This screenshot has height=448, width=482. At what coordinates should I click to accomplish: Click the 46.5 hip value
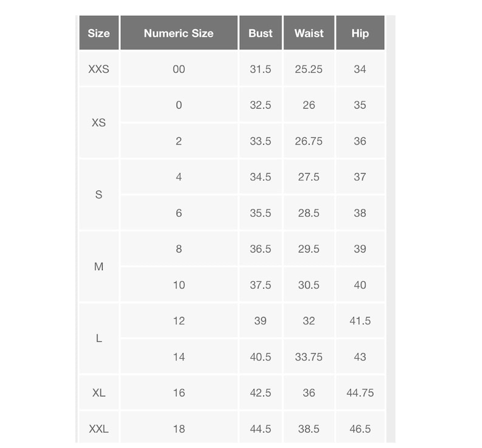pos(360,427)
